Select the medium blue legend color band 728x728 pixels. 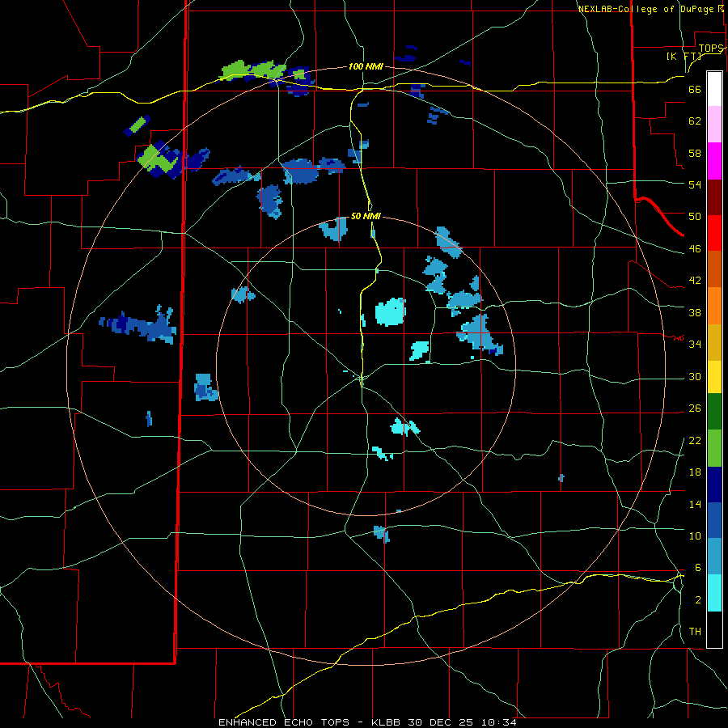click(714, 520)
